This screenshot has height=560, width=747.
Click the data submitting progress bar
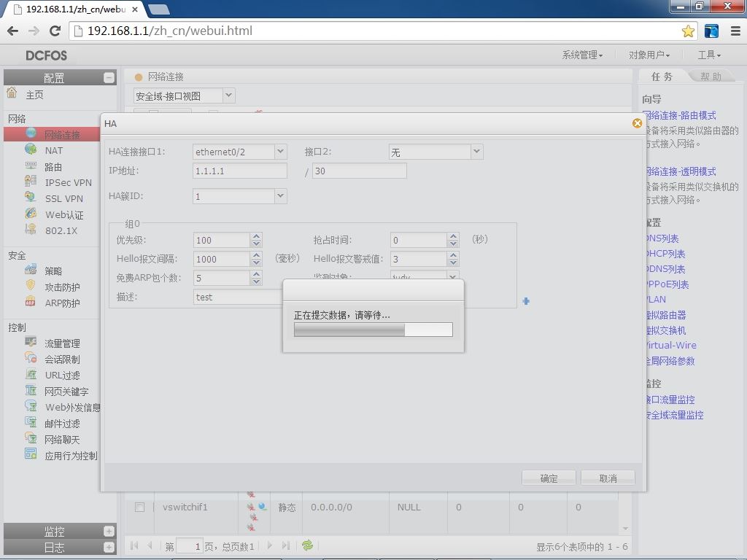(x=373, y=330)
